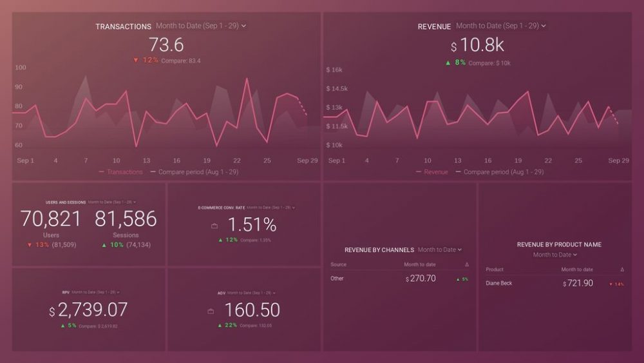Toggle the Revenue series in chart legend
The width and height of the screenshot is (644, 363).
click(x=432, y=172)
